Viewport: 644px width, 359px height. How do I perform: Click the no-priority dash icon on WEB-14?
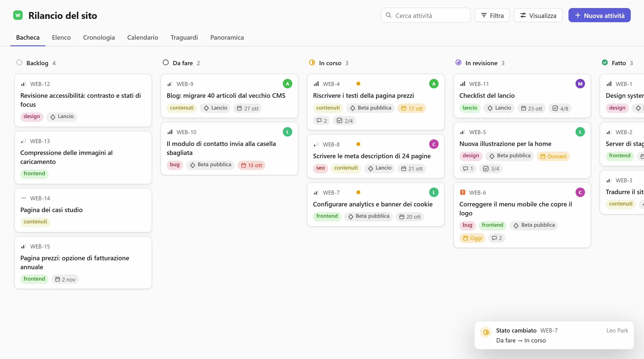coord(24,198)
